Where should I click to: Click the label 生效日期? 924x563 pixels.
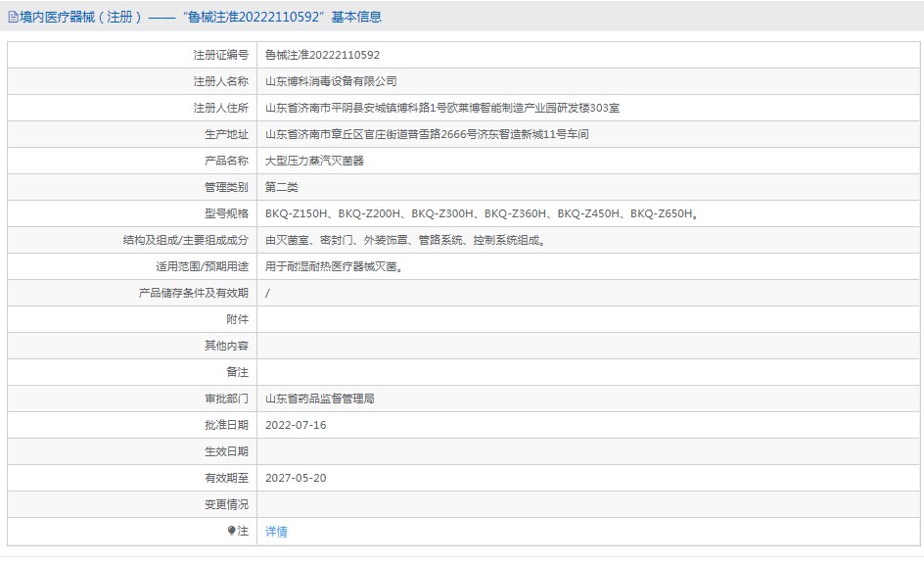click(x=226, y=451)
